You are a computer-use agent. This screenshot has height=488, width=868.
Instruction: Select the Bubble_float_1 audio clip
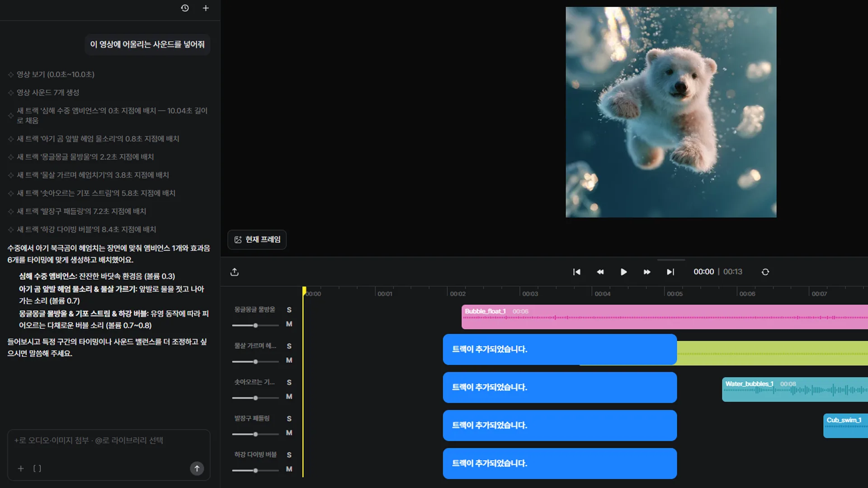tap(665, 317)
